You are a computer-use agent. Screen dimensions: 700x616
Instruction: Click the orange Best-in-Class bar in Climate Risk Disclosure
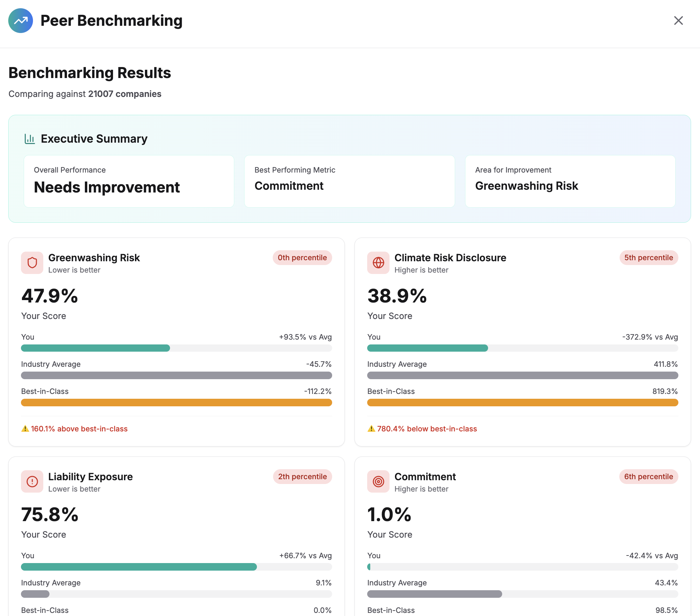(522, 402)
